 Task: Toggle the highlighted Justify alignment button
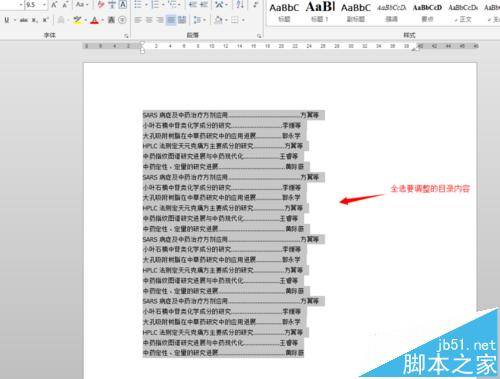[x=171, y=20]
